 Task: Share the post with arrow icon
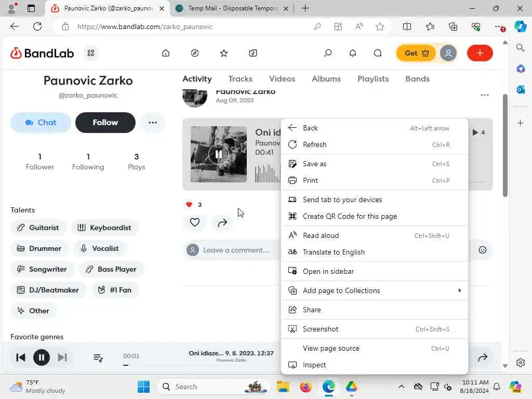point(222,222)
